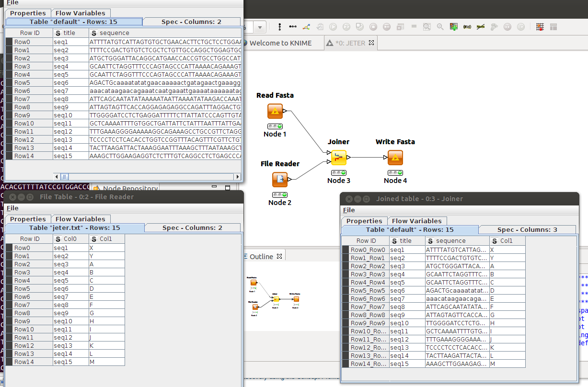Click right scroll arrow of top-left table scrollbar
This screenshot has height=387, width=588.
[x=237, y=177]
